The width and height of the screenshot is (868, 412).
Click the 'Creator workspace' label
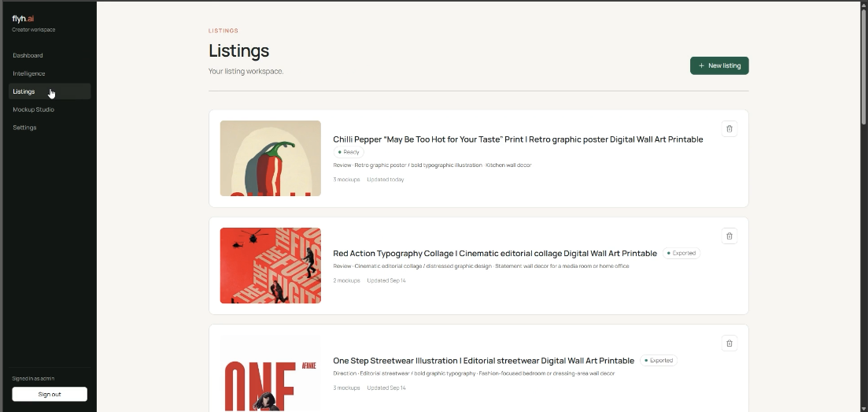tap(34, 30)
